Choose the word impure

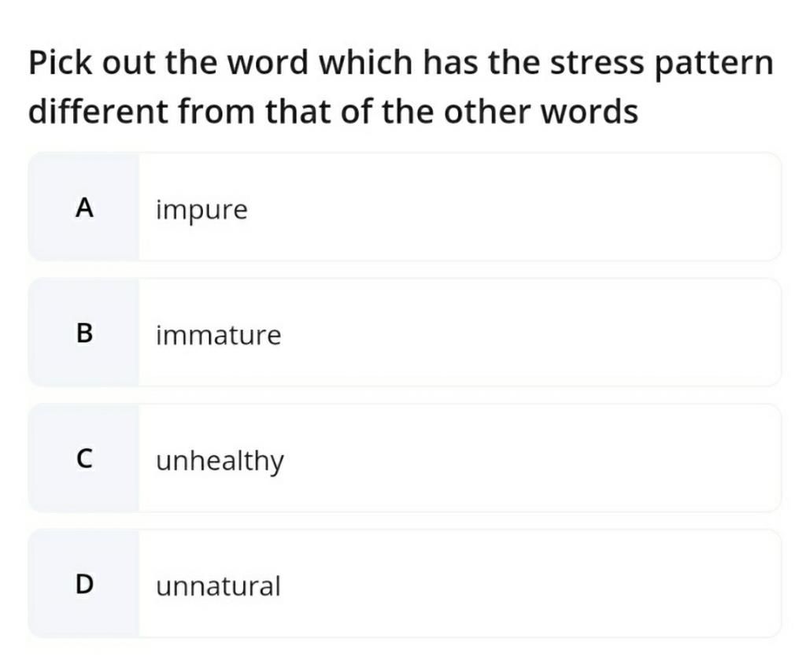pyautogui.click(x=201, y=210)
